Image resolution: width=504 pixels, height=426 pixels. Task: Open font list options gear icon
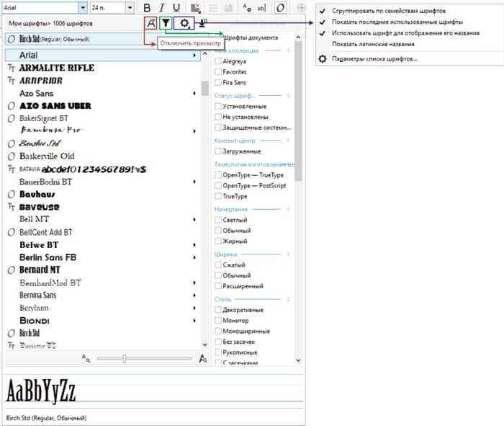(184, 23)
